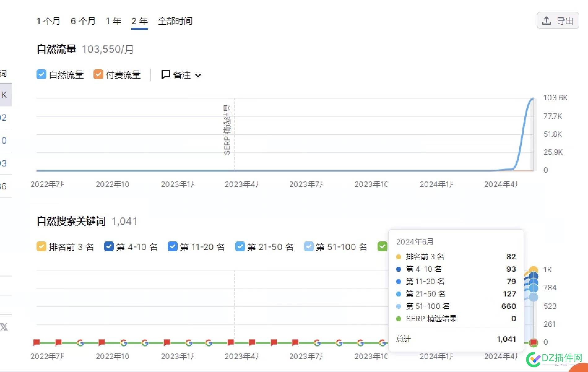
Task: Click the 784 y-axis label on keywords chart
Action: click(550, 288)
